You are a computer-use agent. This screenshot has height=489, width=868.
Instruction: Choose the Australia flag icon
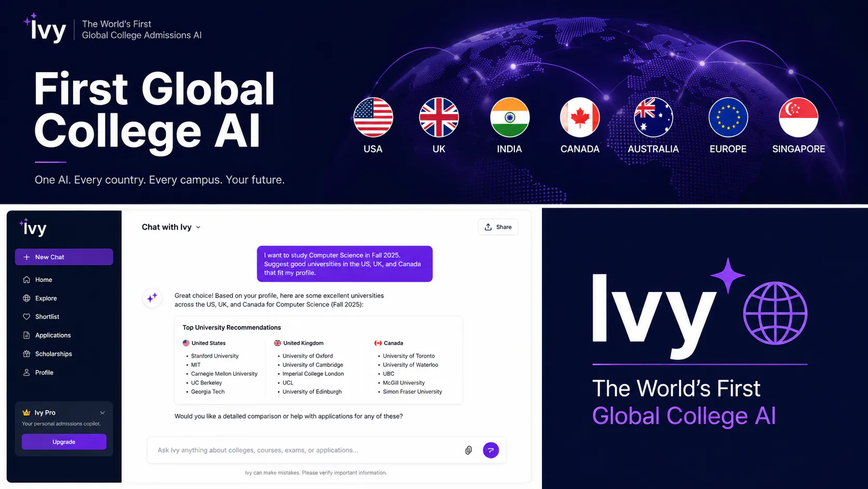pyautogui.click(x=654, y=117)
